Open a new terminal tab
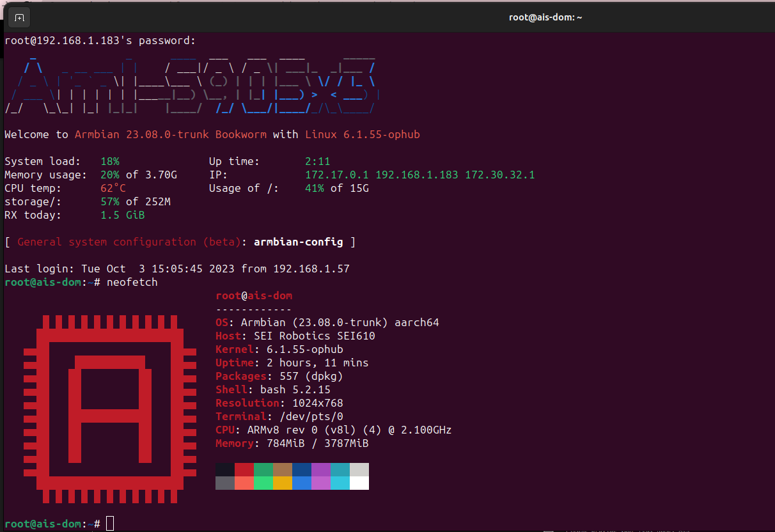 [x=19, y=17]
